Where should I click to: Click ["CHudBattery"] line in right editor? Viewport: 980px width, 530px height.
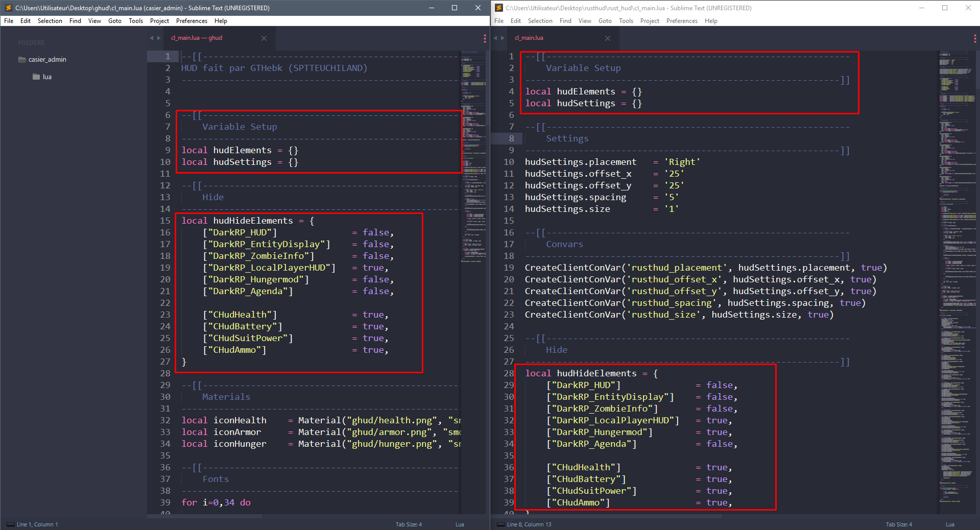pos(639,479)
